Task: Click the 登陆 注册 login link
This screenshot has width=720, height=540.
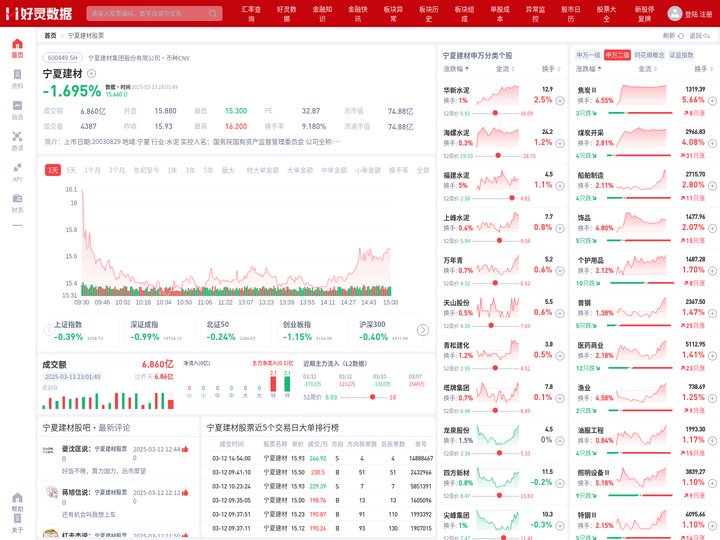Action: point(698,14)
